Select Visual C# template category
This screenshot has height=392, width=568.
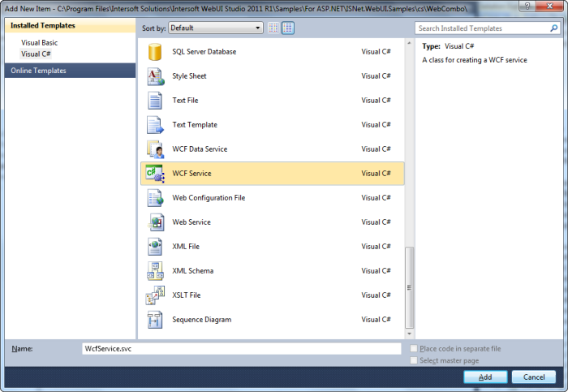35,54
